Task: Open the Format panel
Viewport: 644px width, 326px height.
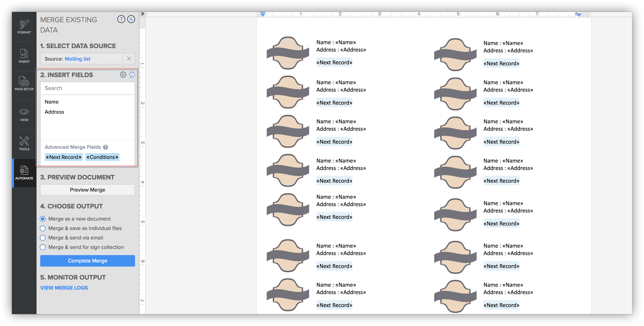Action: point(24,26)
